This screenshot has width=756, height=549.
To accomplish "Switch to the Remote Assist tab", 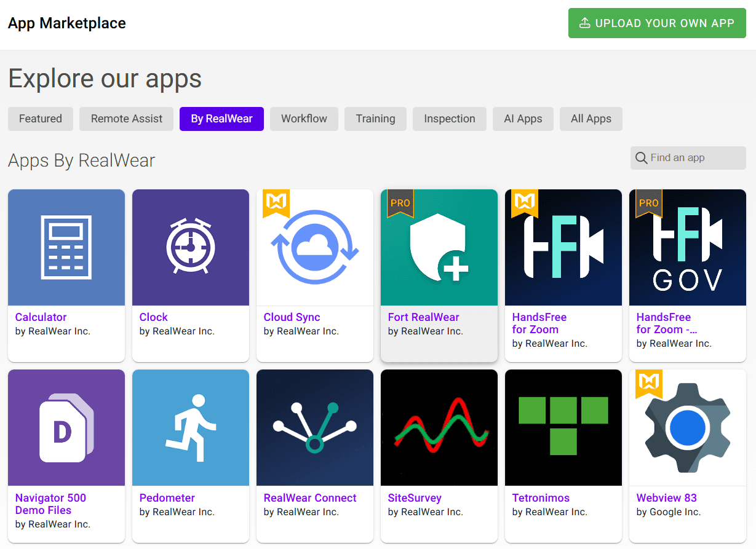I will tap(127, 119).
